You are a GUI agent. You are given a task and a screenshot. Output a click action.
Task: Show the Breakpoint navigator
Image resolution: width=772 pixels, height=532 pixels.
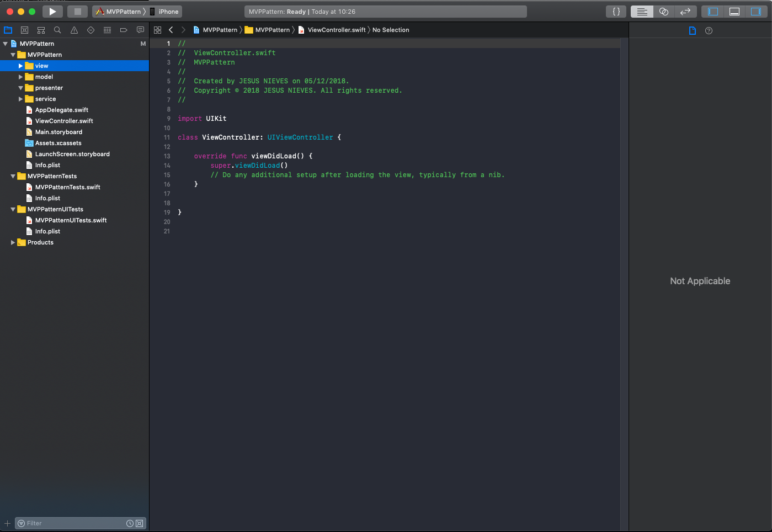pos(124,30)
